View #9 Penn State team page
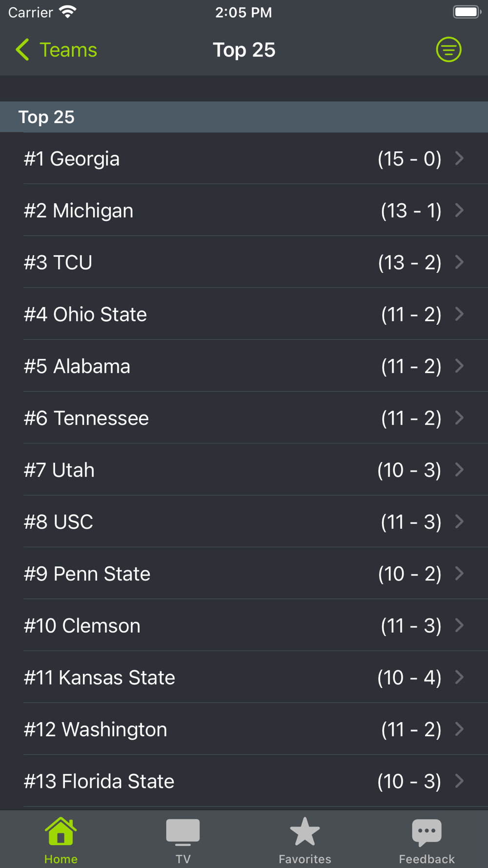 [87, 574]
